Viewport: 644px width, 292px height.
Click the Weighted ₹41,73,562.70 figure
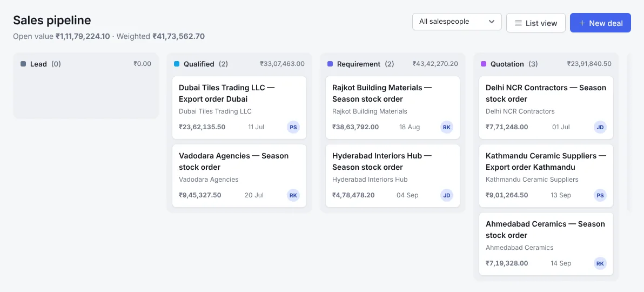pos(179,36)
